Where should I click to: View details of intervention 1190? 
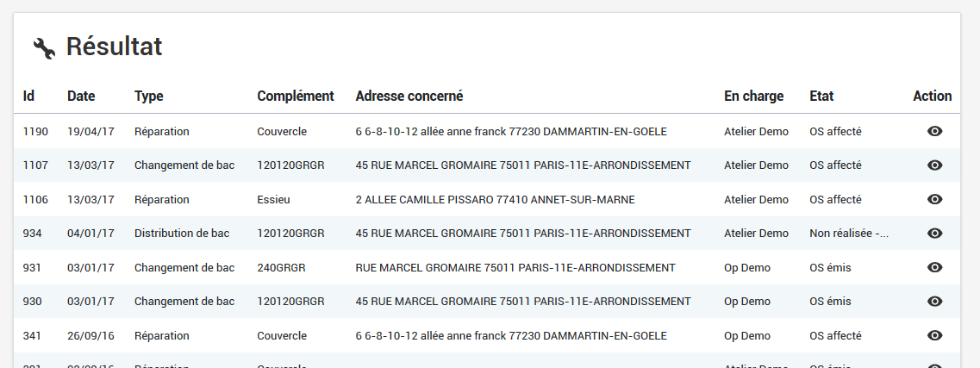click(x=934, y=131)
